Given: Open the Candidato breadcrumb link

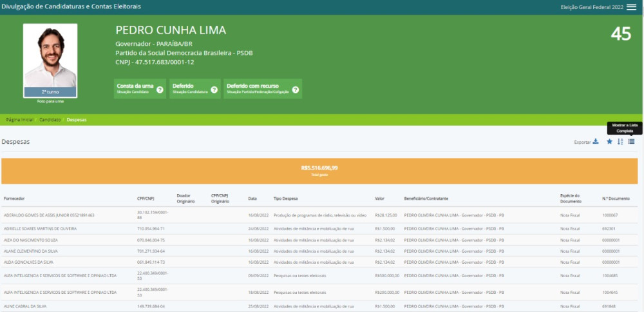Looking at the screenshot, I should tap(50, 120).
